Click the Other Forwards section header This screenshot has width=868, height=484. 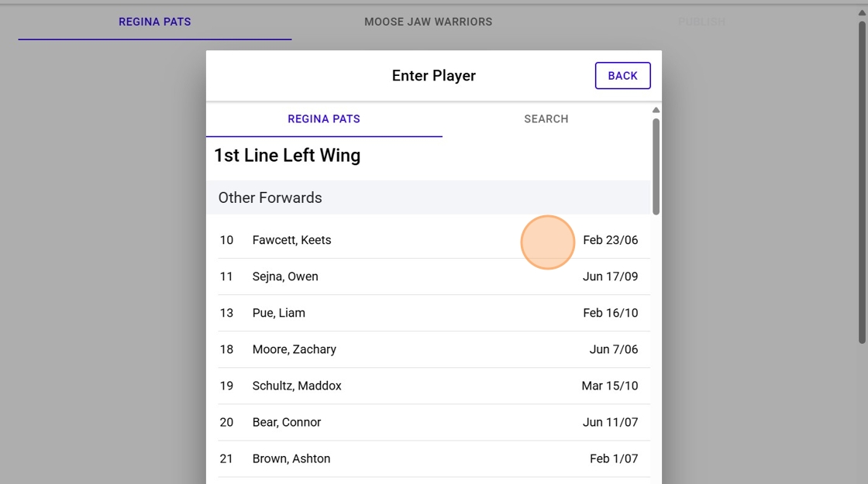tap(270, 197)
